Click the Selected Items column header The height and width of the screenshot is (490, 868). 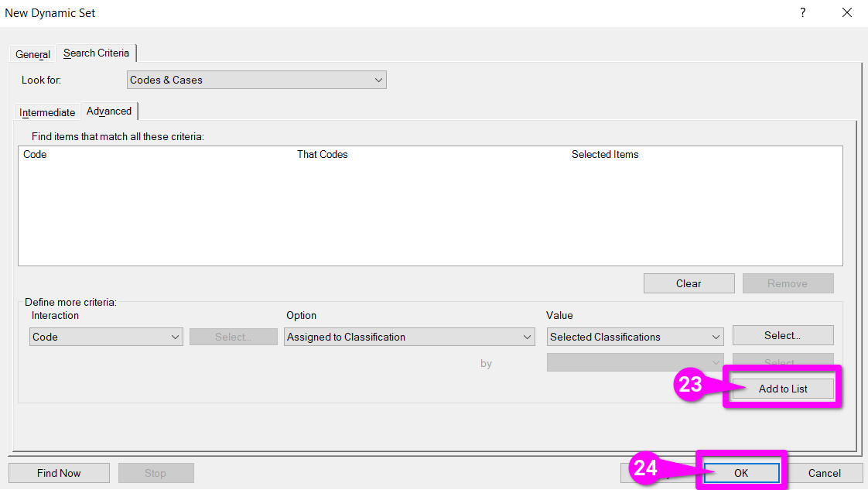(x=605, y=155)
